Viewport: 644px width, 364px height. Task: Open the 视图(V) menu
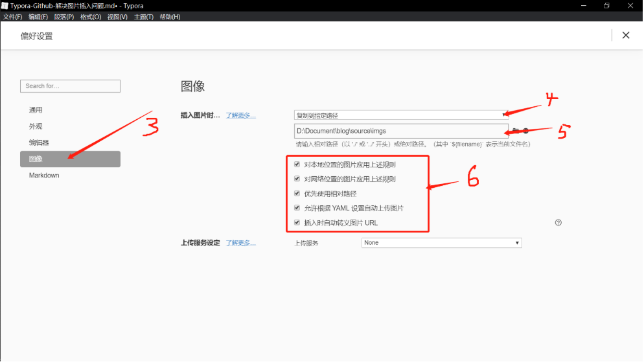(117, 17)
